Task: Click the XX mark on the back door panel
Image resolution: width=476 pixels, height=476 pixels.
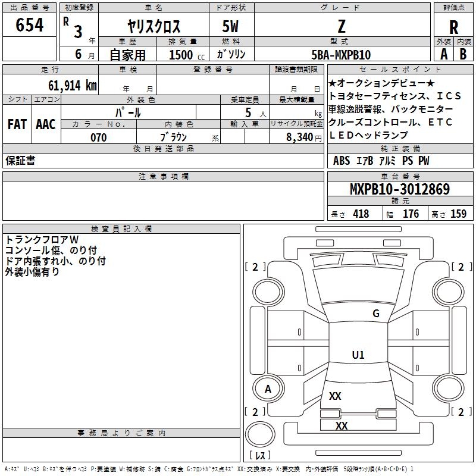Action: 335,396
